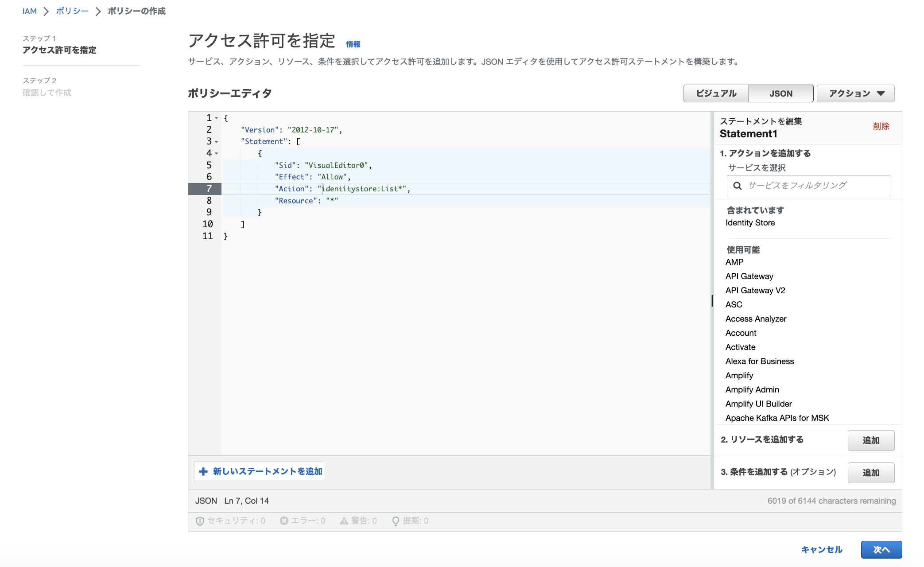Click the suggestions lightbulb status icon
This screenshot has width=924, height=567.
pyautogui.click(x=396, y=521)
